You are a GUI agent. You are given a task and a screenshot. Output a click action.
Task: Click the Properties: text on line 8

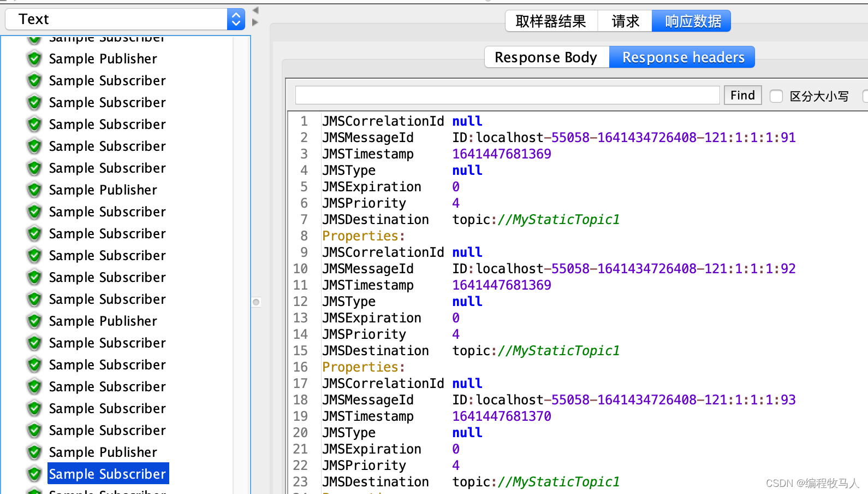pyautogui.click(x=364, y=236)
